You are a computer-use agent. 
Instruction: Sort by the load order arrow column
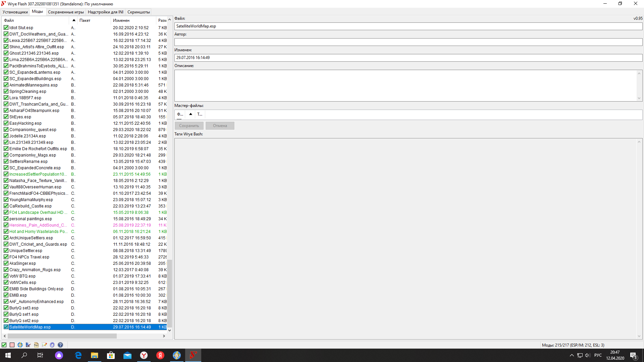click(x=74, y=20)
